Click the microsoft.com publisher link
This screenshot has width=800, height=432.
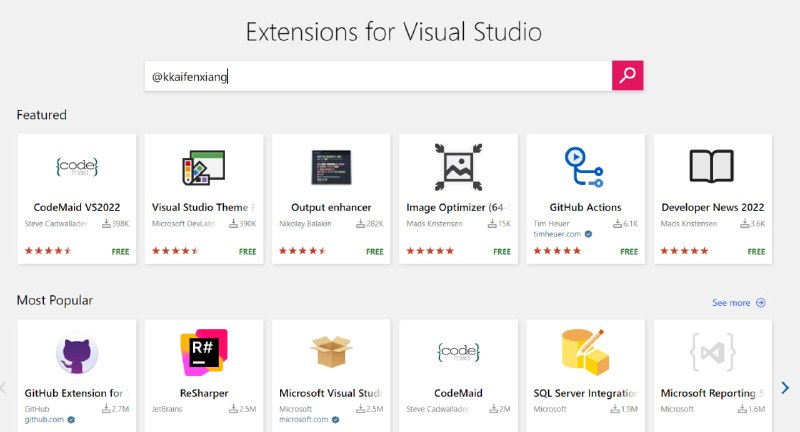pos(302,420)
